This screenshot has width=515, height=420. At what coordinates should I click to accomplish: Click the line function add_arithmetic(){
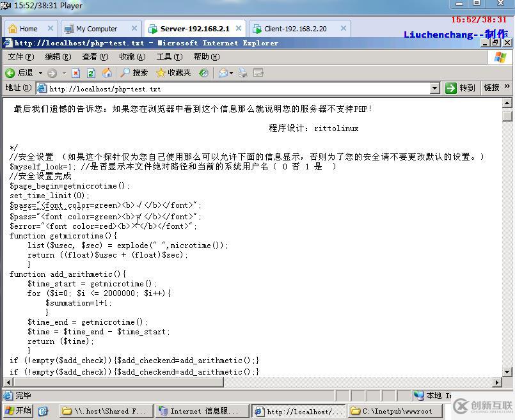click(68, 274)
